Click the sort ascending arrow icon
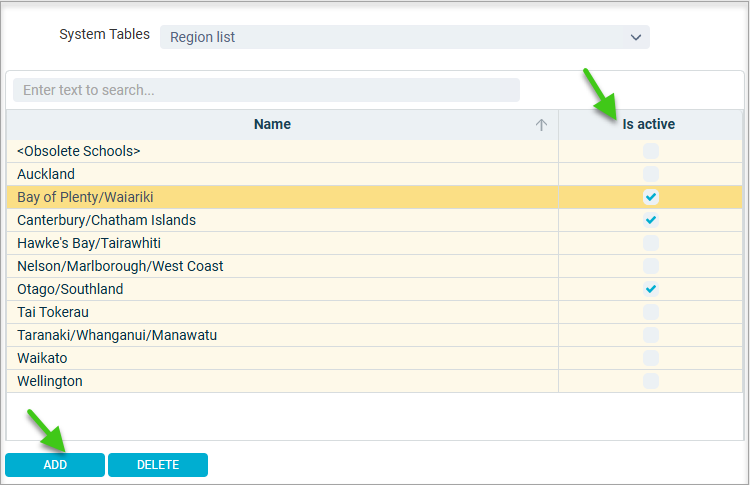 tap(541, 125)
